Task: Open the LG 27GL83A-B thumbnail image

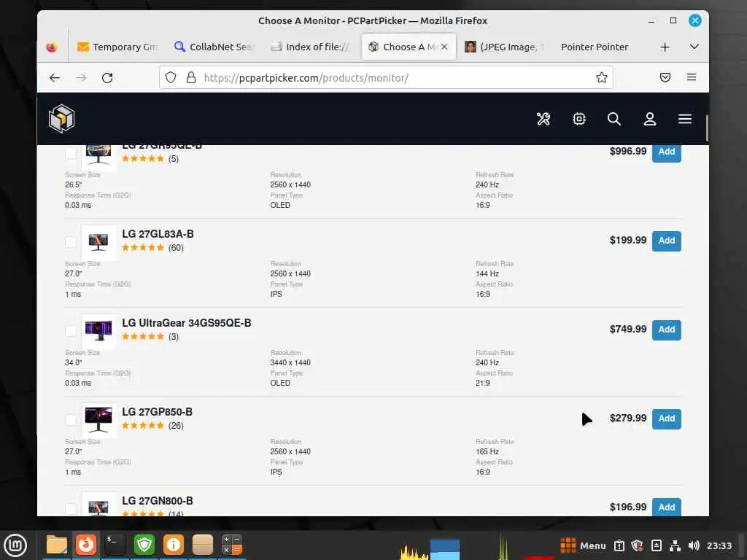Action: tap(98, 242)
